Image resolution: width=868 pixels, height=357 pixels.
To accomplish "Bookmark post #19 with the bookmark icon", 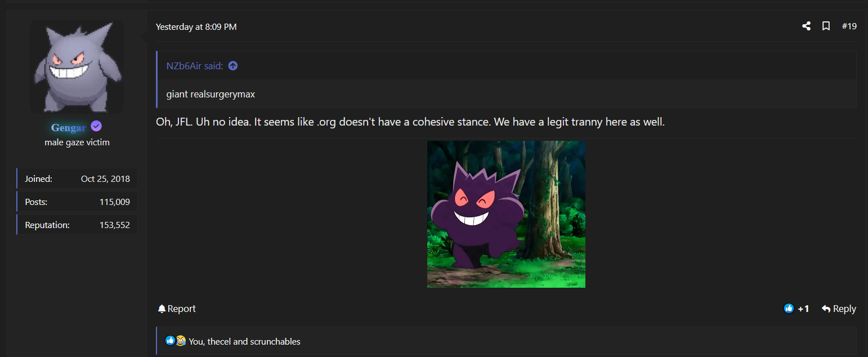I will point(826,26).
